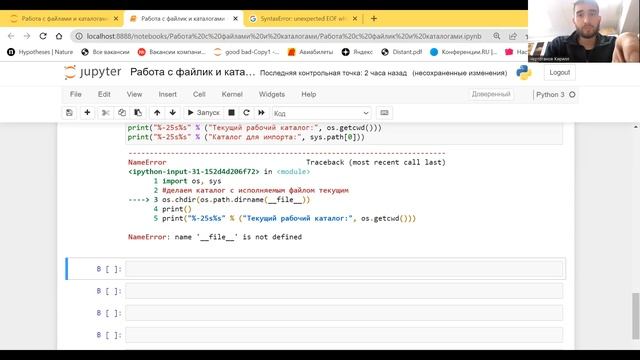The height and width of the screenshot is (360, 640).
Task: Go forward with the browser forward arrow
Action: [27, 36]
